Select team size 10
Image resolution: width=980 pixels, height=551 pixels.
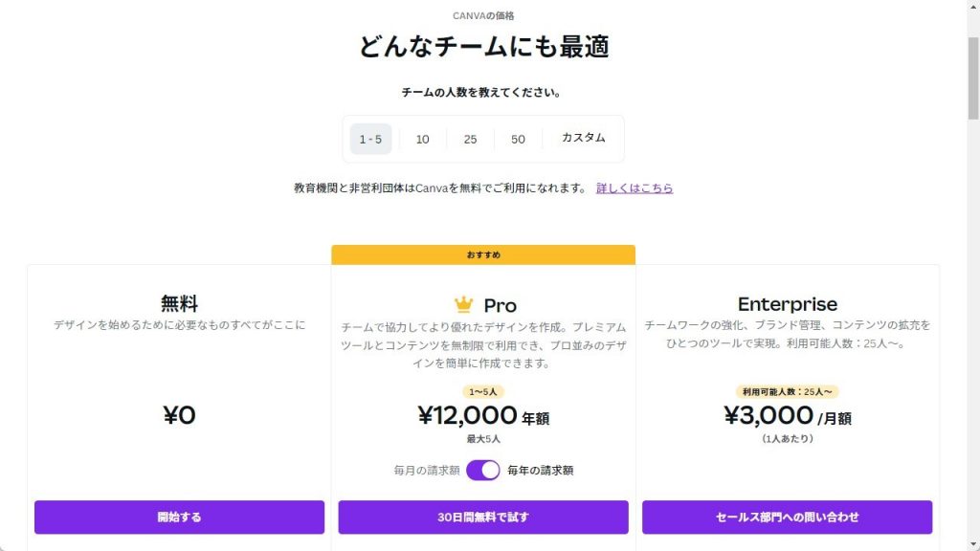[422, 139]
